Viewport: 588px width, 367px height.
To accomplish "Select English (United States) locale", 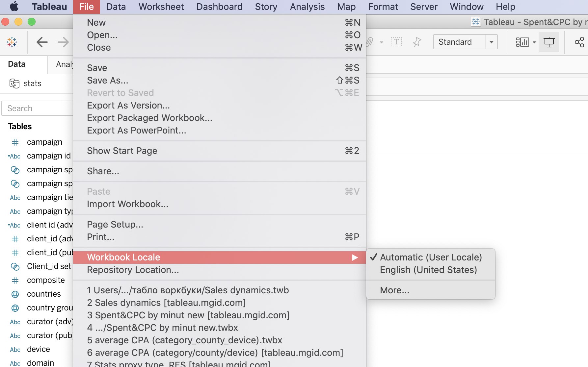I will (x=431, y=270).
